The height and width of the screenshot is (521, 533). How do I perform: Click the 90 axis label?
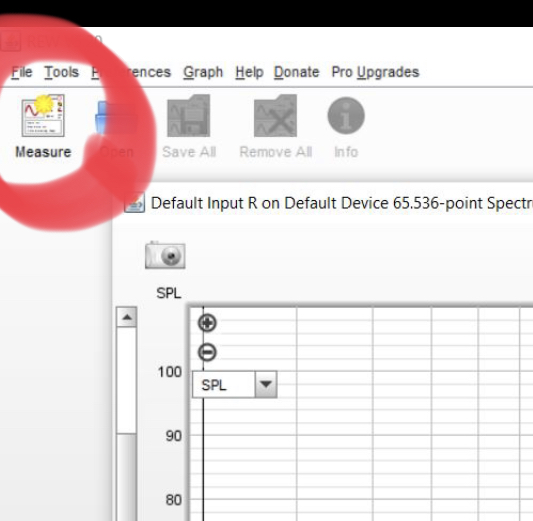tap(174, 436)
